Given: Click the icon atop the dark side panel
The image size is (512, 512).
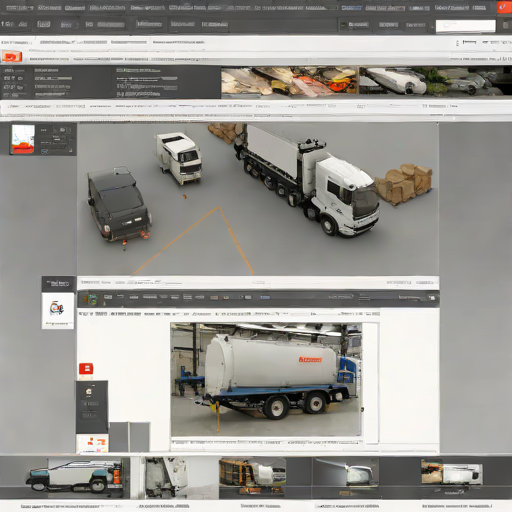Looking at the screenshot, I should point(89,391).
